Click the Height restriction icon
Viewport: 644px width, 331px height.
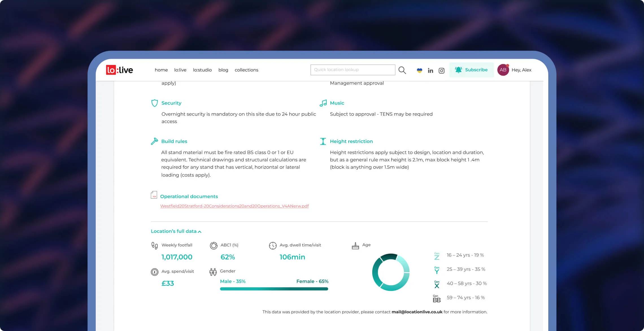(323, 141)
